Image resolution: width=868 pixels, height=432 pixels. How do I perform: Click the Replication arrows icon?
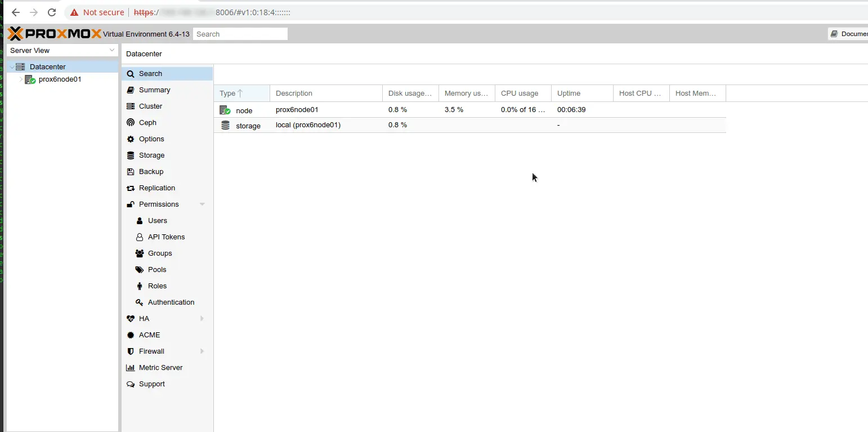click(131, 188)
